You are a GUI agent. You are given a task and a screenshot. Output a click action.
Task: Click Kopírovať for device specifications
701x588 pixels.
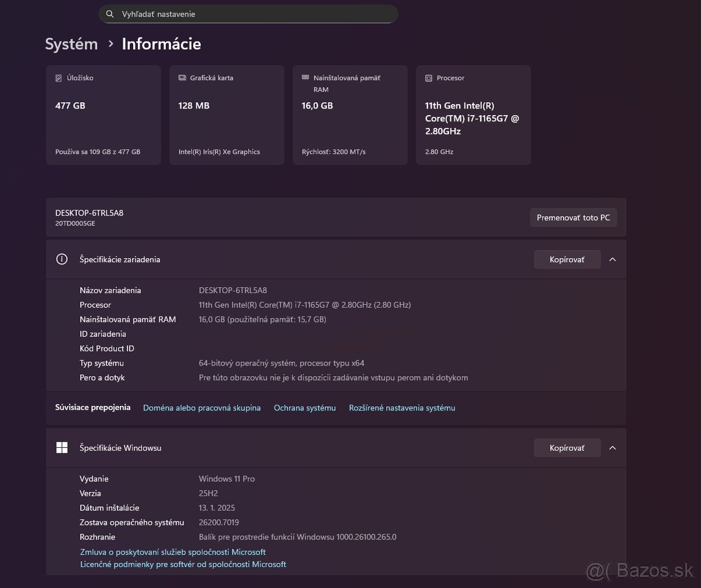[567, 259]
